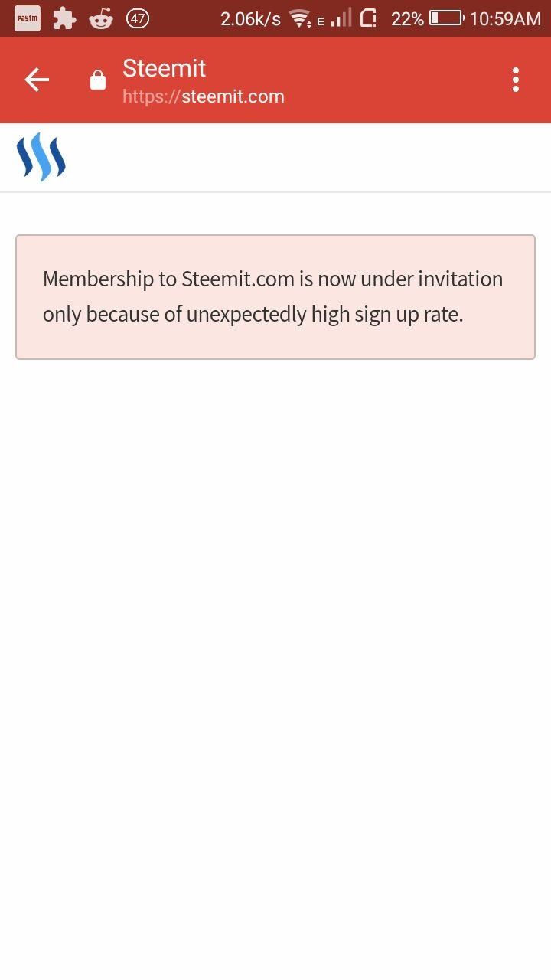Image resolution: width=551 pixels, height=980 pixels.
Task: Tap the Paytm notification icon
Action: (x=28, y=18)
